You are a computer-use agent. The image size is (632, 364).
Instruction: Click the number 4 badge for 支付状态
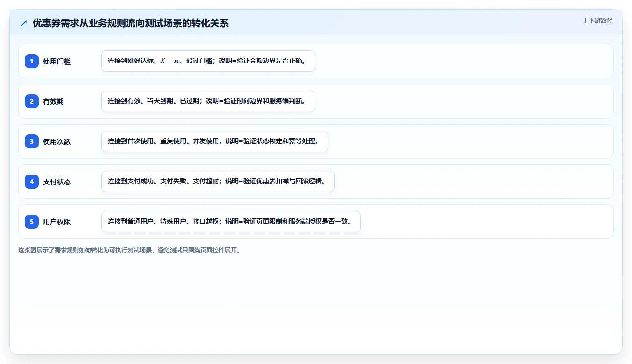coord(32,182)
